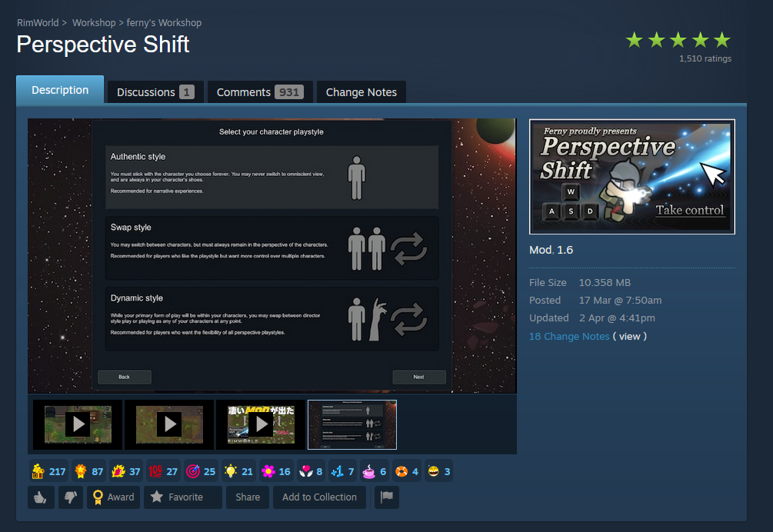Play the first video thumbnail
Viewport: 773px width, 532px height.
point(78,424)
